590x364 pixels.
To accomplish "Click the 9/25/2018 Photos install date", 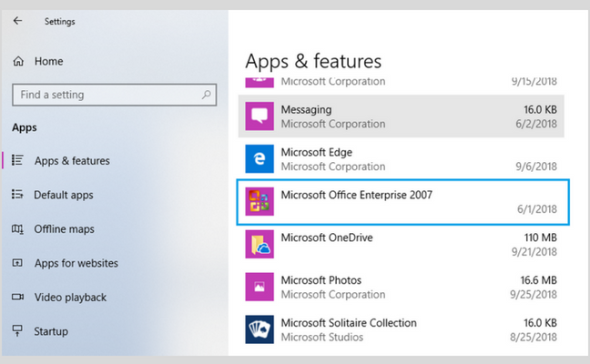I will pyautogui.click(x=534, y=295).
